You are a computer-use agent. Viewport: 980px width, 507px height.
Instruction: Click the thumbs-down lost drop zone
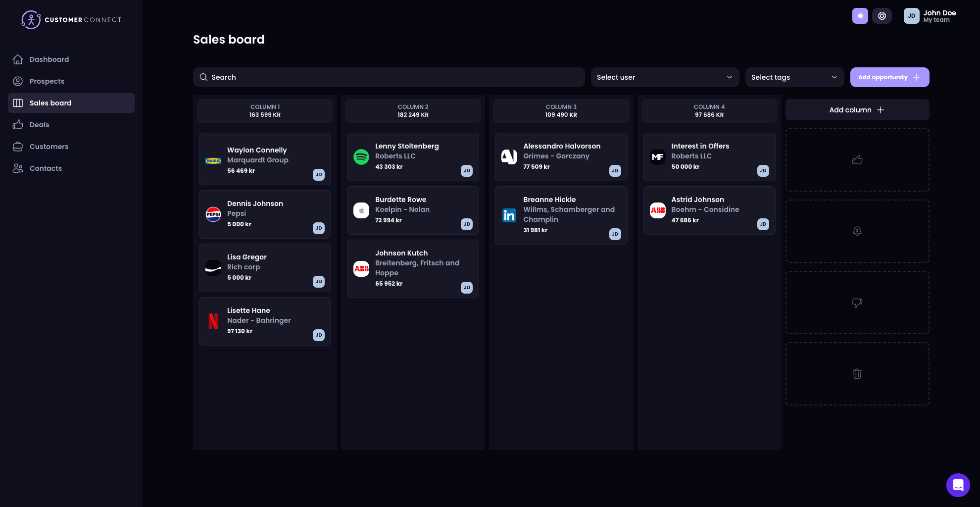857,303
